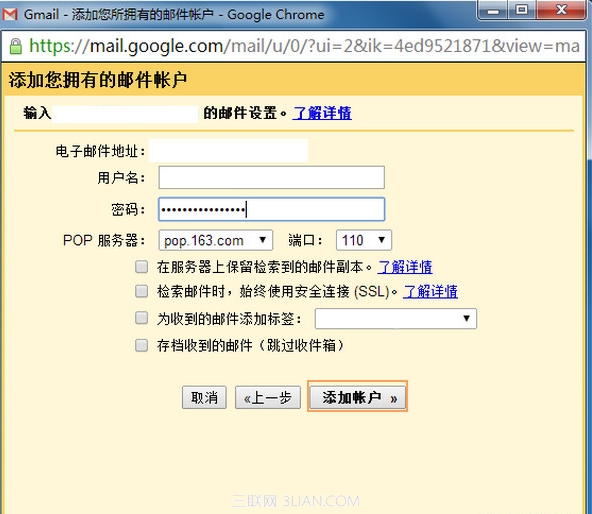Open 了解详情 link after SSL option
The height and width of the screenshot is (514, 592).
click(x=430, y=292)
